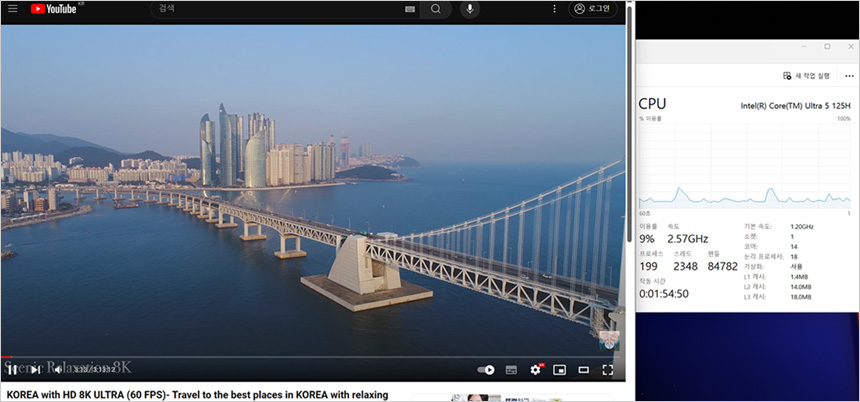Click the 1.20GHz base speed value
860x402 pixels.
tap(801, 226)
